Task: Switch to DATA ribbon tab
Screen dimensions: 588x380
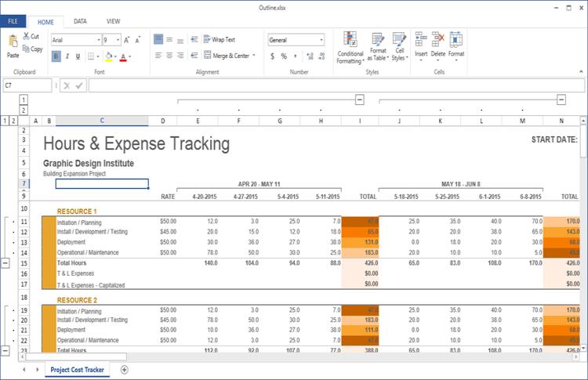Action: [x=80, y=21]
